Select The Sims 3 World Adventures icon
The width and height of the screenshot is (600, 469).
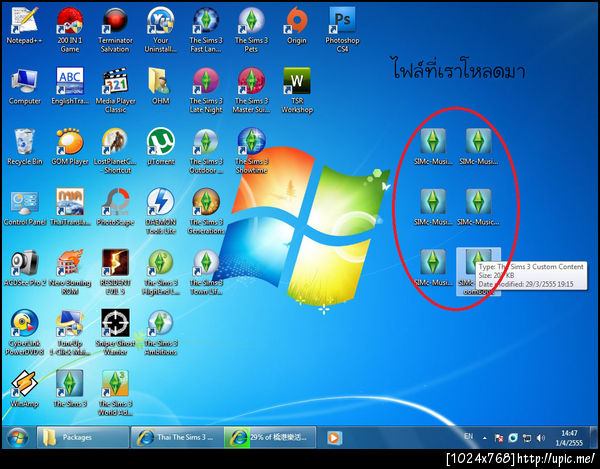115,394
